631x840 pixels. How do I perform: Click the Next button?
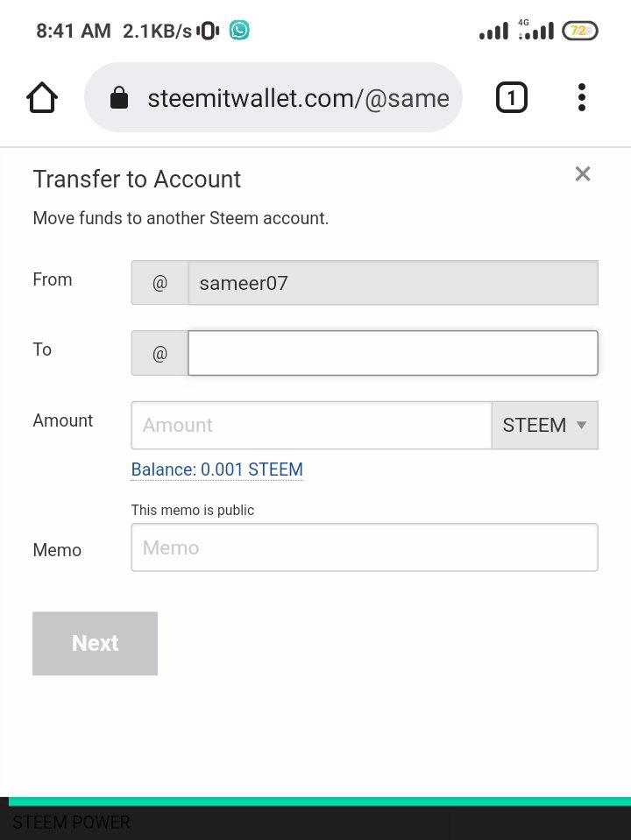[x=95, y=644]
